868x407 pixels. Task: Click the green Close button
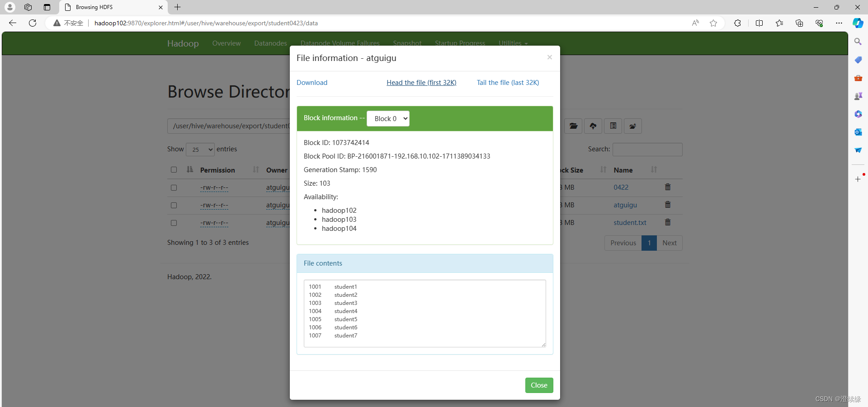(x=539, y=385)
